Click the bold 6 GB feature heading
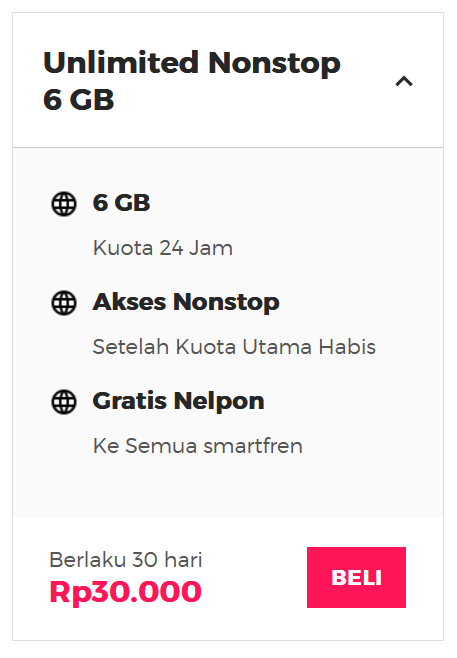Image resolution: width=457 pixels, height=658 pixels. [121, 203]
